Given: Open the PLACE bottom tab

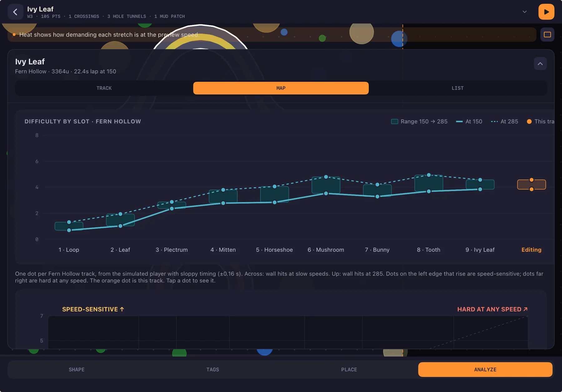Looking at the screenshot, I should click(349, 370).
